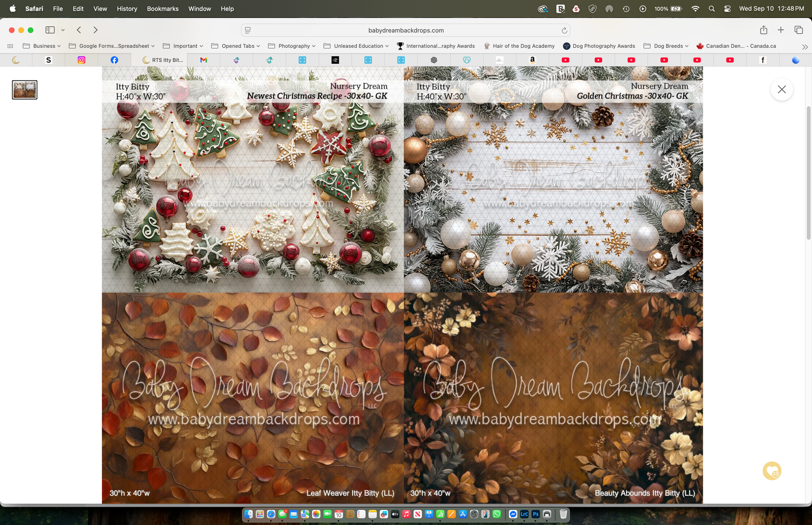This screenshot has width=812, height=525.
Task: Click the Wi-Fi menu bar icon
Action: tap(696, 9)
